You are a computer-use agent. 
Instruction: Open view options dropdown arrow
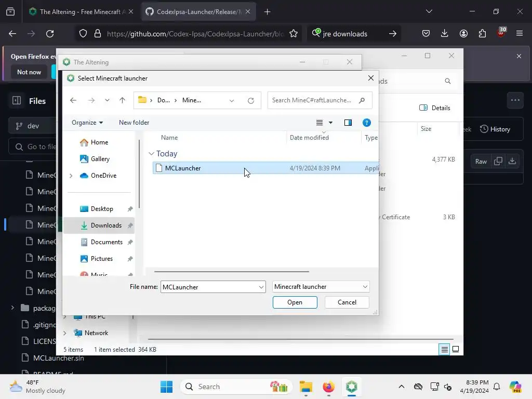pyautogui.click(x=330, y=123)
